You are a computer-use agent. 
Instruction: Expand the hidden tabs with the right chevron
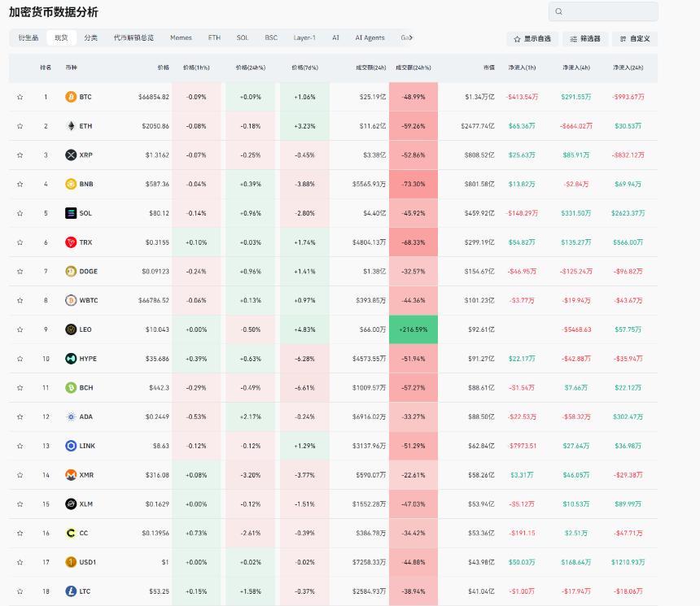coord(411,37)
